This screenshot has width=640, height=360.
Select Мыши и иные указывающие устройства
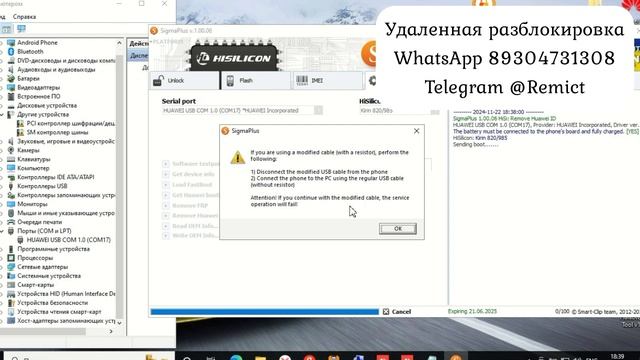tap(66, 213)
